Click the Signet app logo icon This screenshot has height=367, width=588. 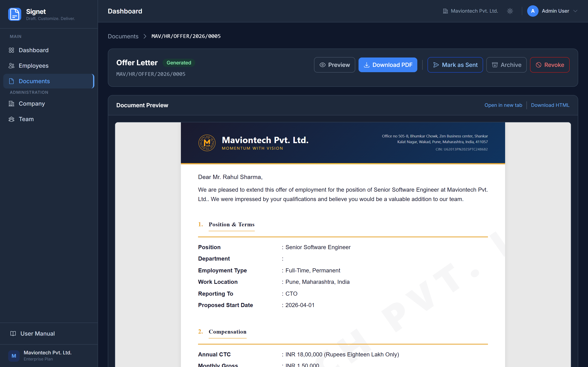[x=14, y=14]
